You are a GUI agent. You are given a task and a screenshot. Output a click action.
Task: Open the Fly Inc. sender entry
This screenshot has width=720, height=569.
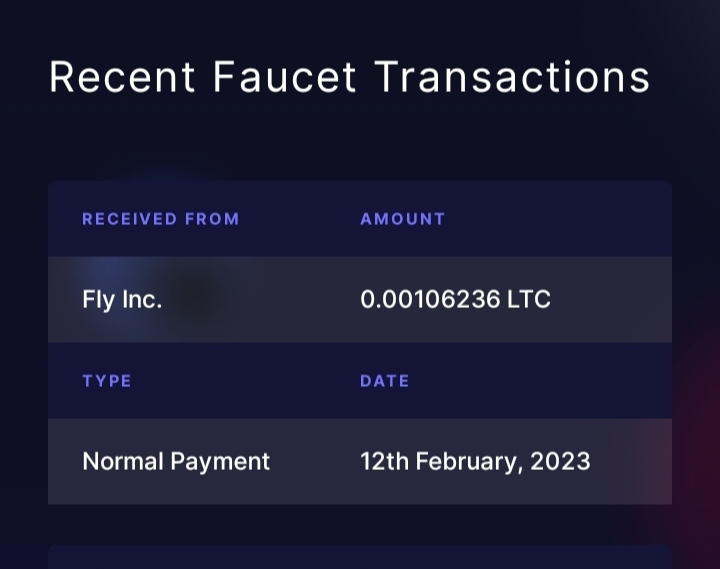[122, 299]
